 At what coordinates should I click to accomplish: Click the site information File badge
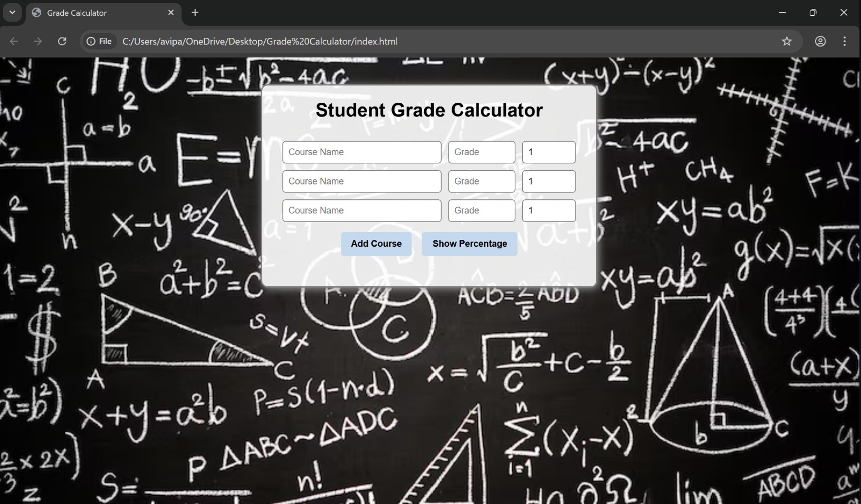(x=99, y=41)
